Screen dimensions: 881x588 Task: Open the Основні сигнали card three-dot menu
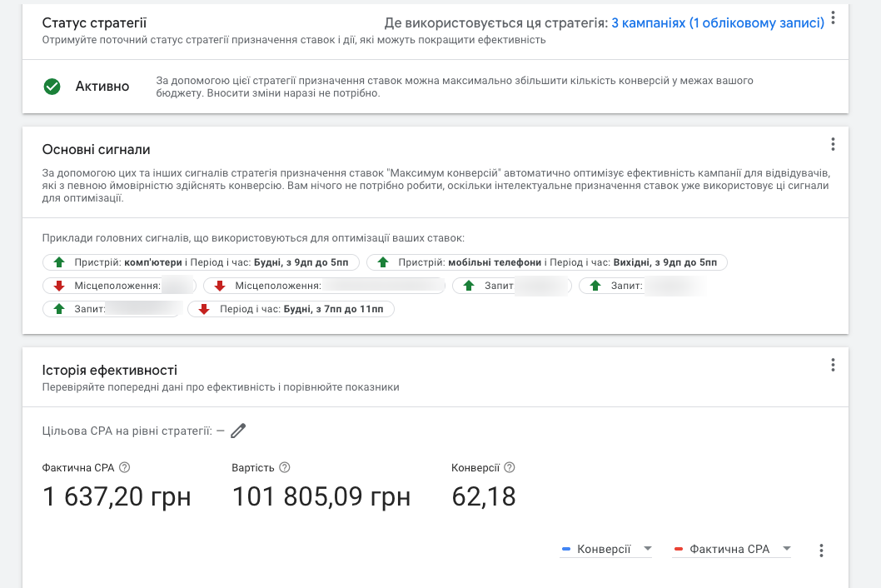click(833, 144)
